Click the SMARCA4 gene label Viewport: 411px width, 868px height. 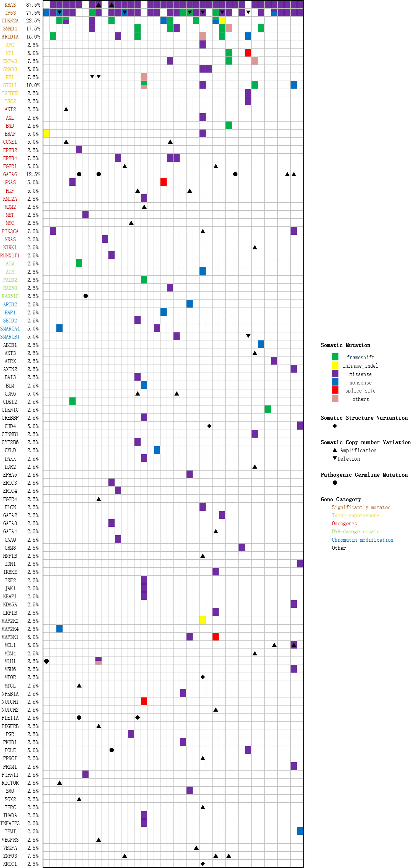point(10,329)
